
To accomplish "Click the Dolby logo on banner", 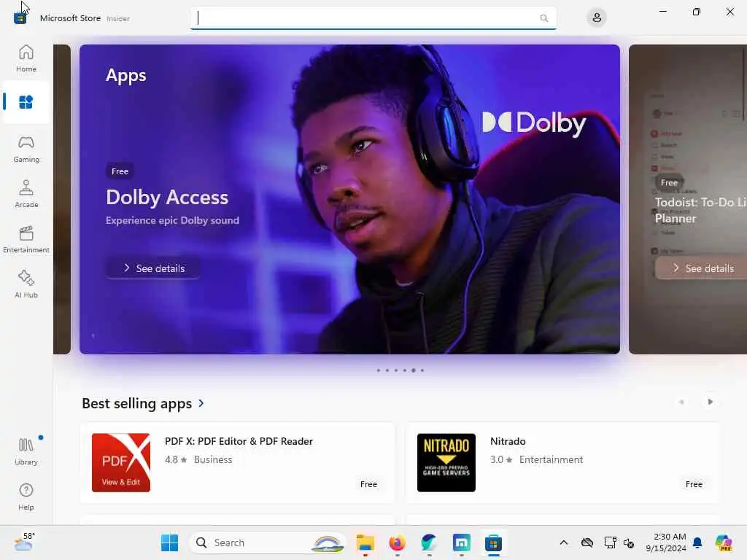I will (x=533, y=124).
